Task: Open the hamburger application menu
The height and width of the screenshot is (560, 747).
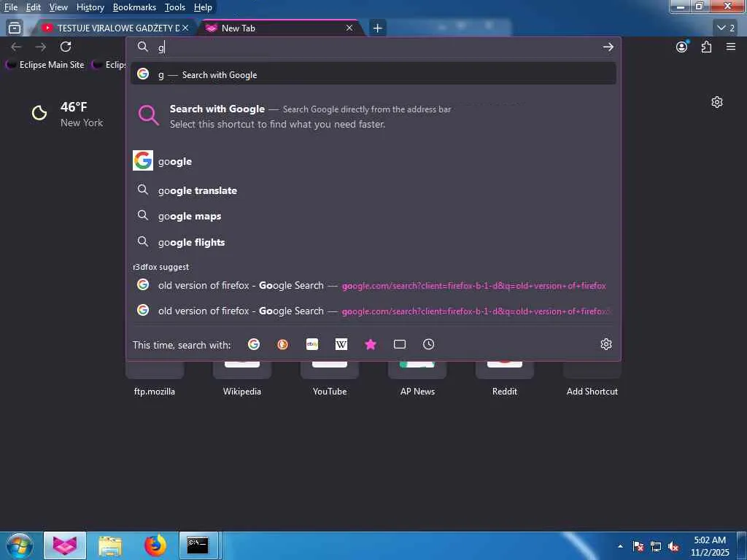Action: click(731, 47)
